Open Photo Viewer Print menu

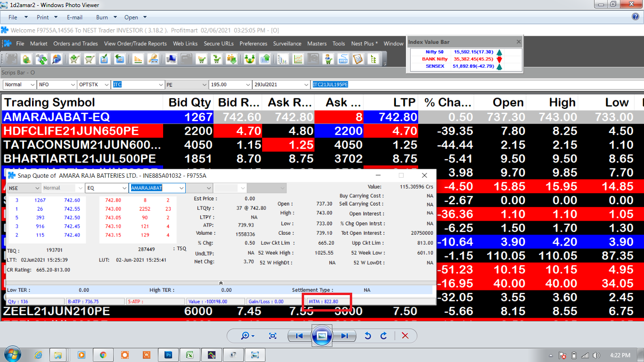coord(47,17)
